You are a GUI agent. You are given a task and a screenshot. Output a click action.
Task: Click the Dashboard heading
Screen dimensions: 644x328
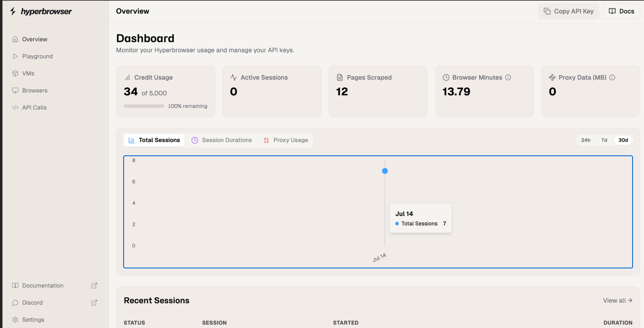click(x=145, y=39)
